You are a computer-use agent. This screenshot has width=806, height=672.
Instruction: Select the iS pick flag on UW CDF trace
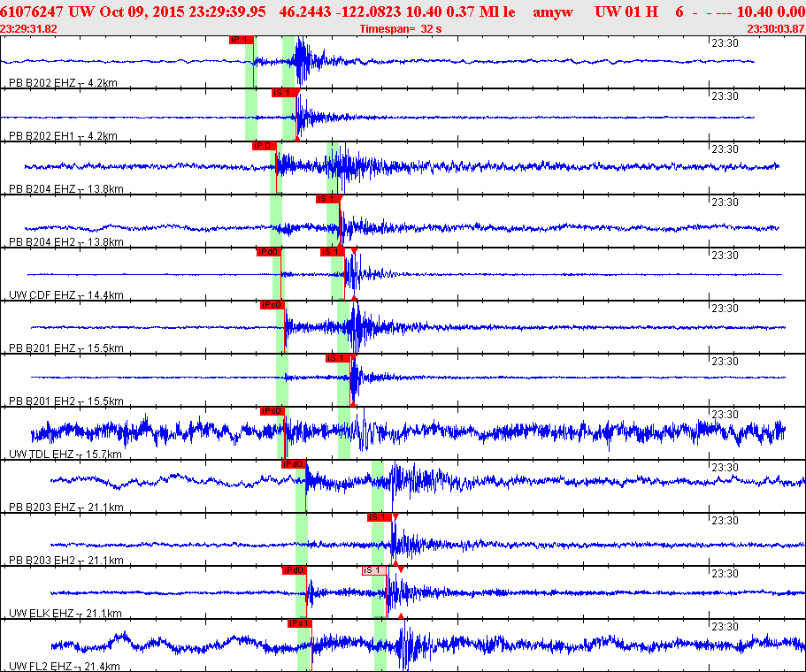tap(332, 252)
